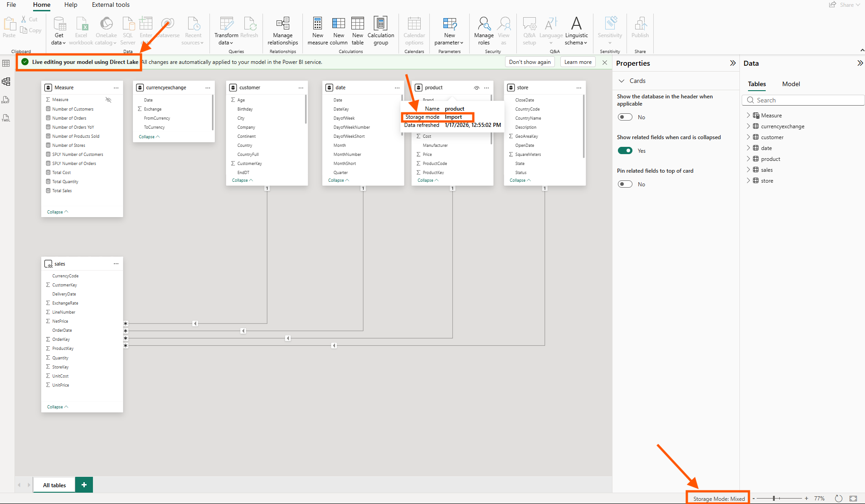Image resolution: width=865 pixels, height=504 pixels.
Task: Click the Fit to screen icon
Action: point(853,498)
